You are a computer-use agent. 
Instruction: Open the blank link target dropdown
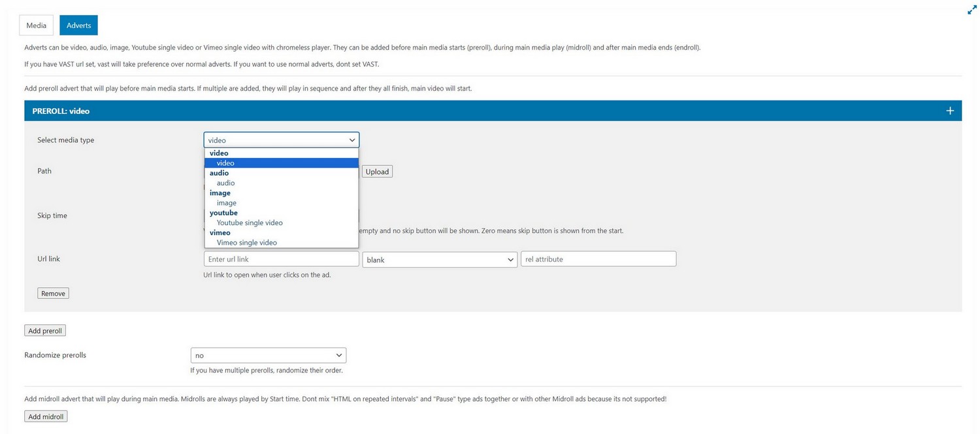coord(440,260)
